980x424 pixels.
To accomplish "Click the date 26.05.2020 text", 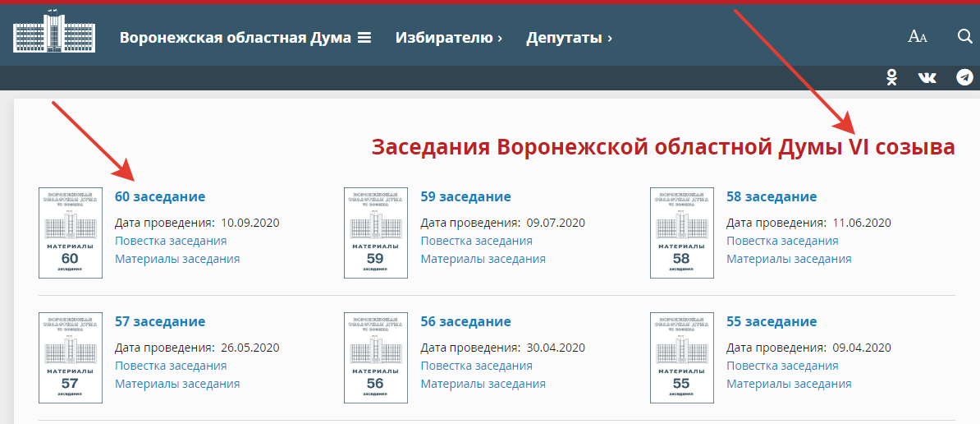I will click(250, 348).
